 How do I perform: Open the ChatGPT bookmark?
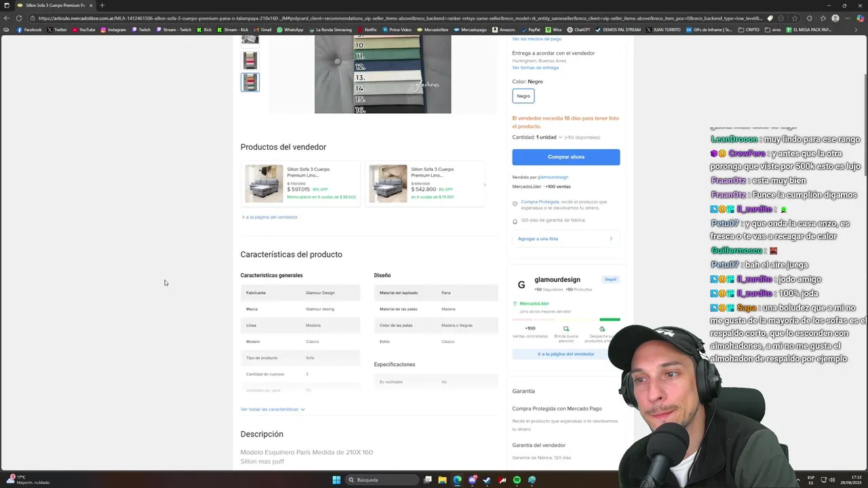pos(578,30)
